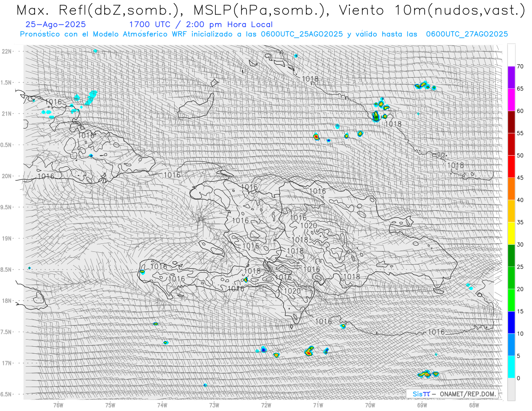Click the dark blue 10–15 dBZ legend segment
The image size is (532, 411).
511,322
